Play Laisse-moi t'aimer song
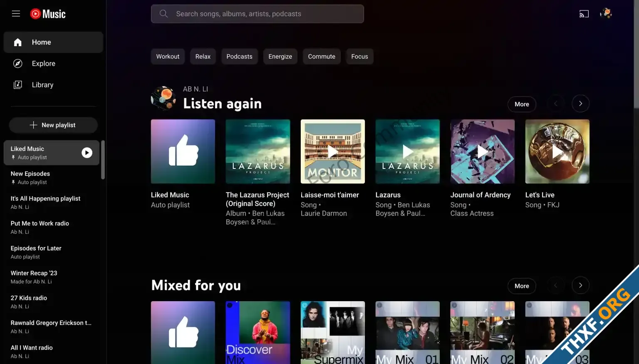This screenshot has height=364, width=639. (x=333, y=151)
